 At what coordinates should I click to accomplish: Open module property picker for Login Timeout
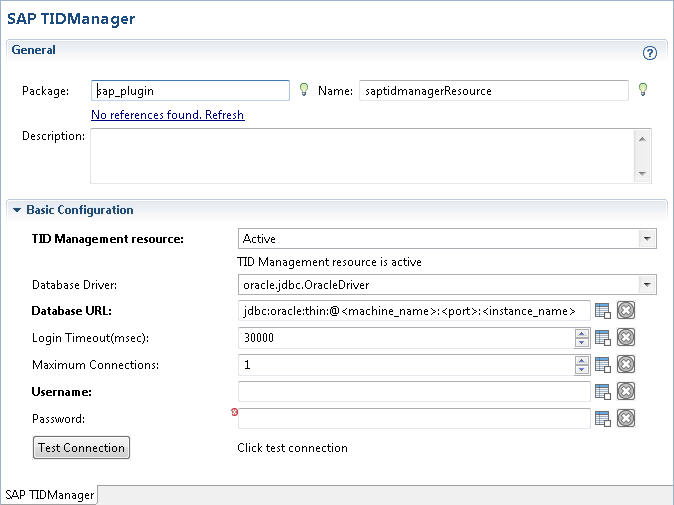pyautogui.click(x=603, y=338)
